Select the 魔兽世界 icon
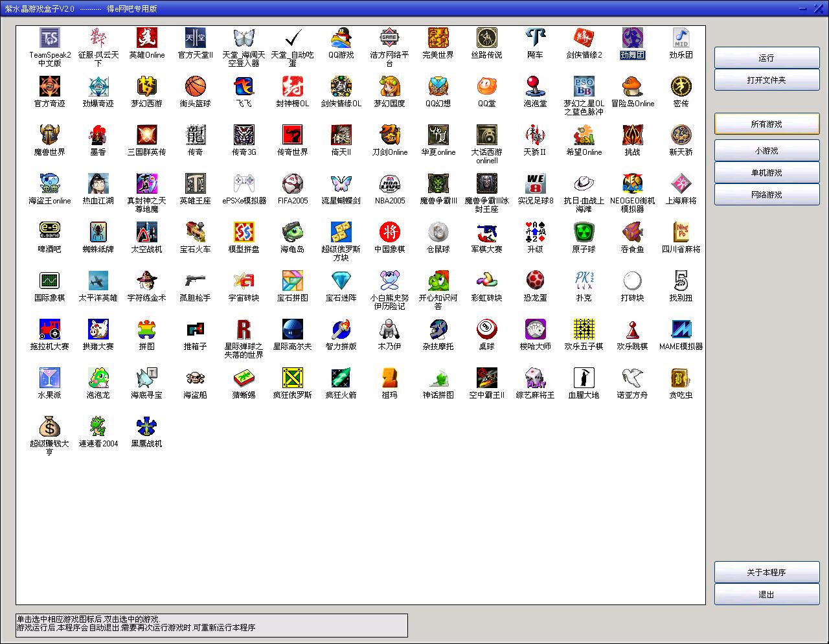 (x=50, y=135)
